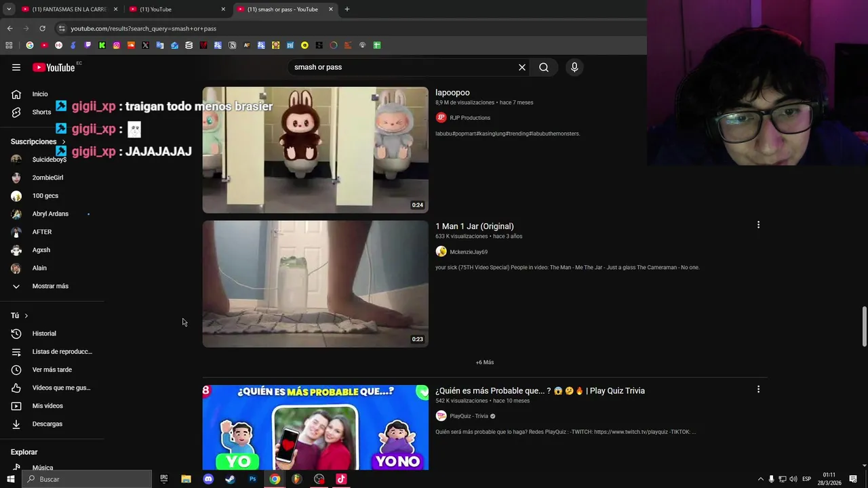Open the SoundCloud bookmark
868x488 pixels.
[x=131, y=45]
